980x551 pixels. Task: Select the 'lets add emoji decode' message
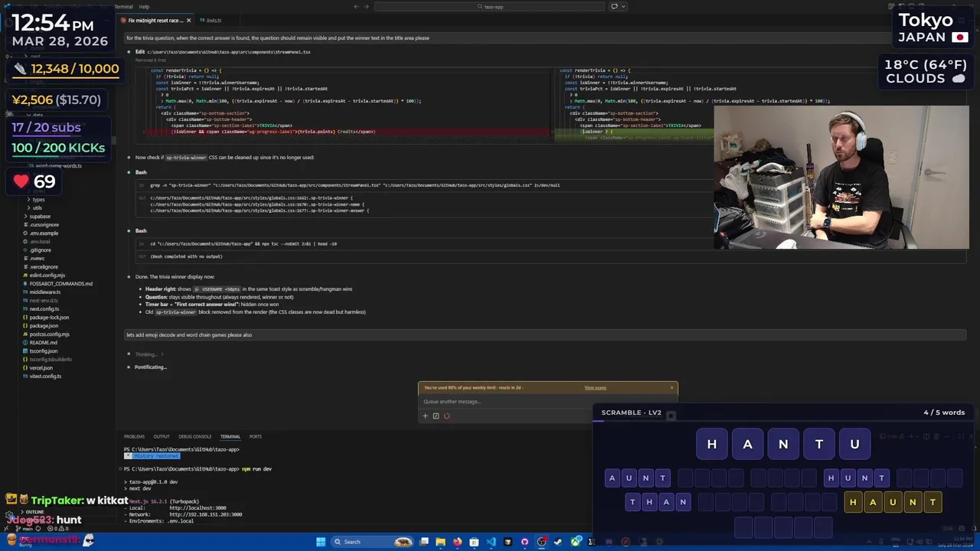(x=545, y=335)
